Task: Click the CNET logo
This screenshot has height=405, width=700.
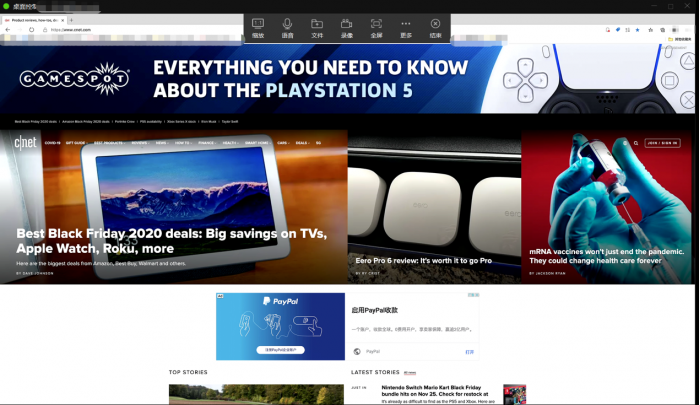Action: coord(25,142)
